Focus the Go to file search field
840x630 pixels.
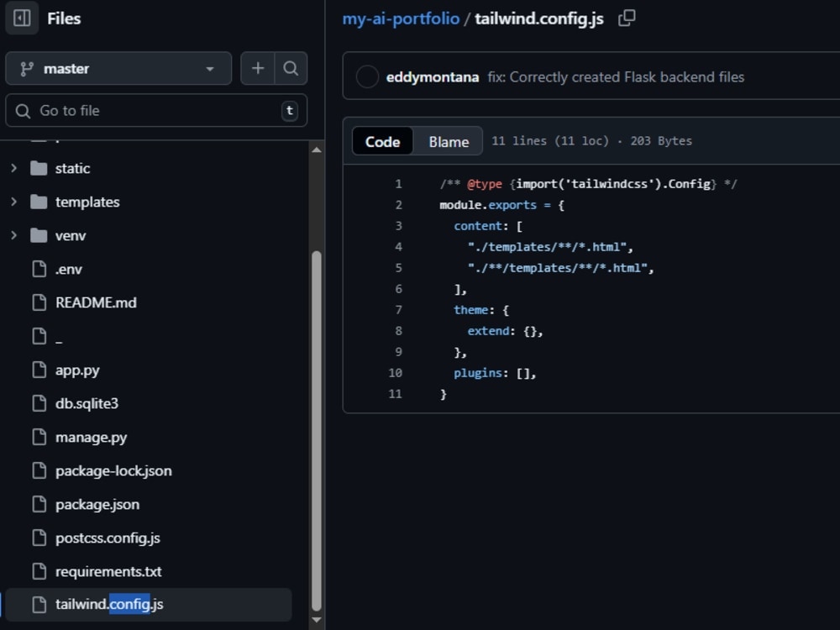[156, 111]
